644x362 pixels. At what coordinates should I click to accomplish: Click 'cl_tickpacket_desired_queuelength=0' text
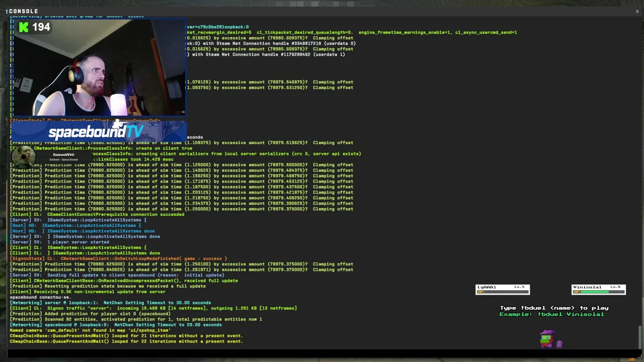(x=305, y=32)
